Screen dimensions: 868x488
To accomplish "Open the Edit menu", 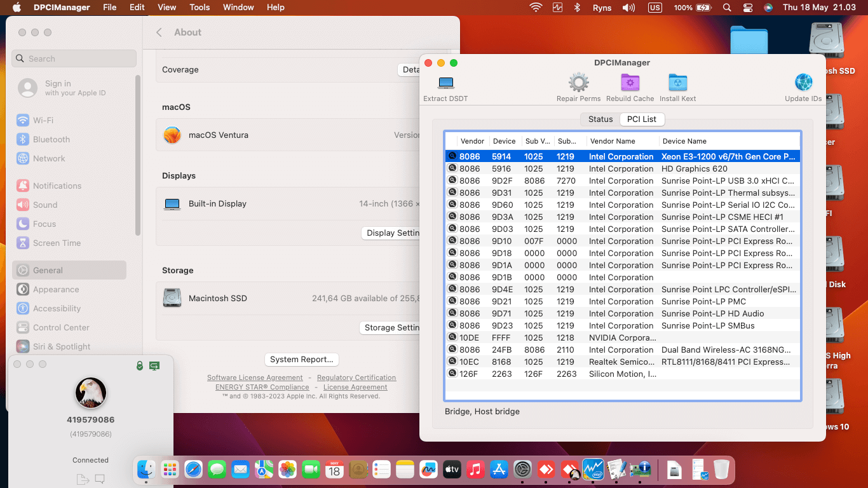I will [137, 8].
